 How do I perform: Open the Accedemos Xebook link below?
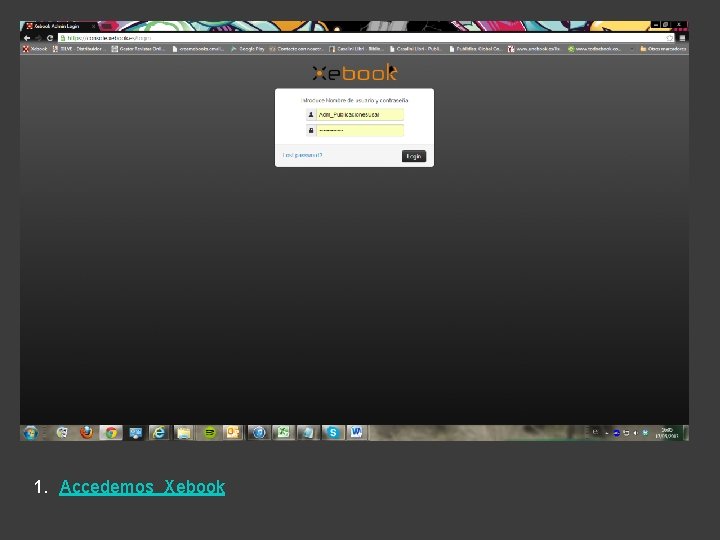click(142, 487)
